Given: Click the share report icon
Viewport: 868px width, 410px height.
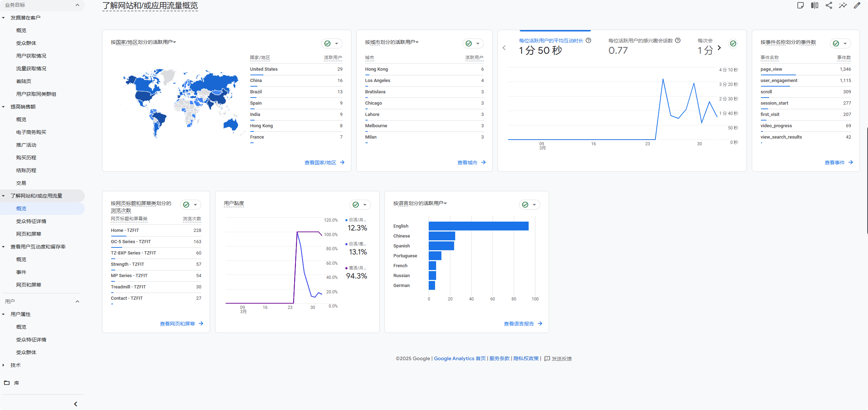Looking at the screenshot, I should point(828,5).
